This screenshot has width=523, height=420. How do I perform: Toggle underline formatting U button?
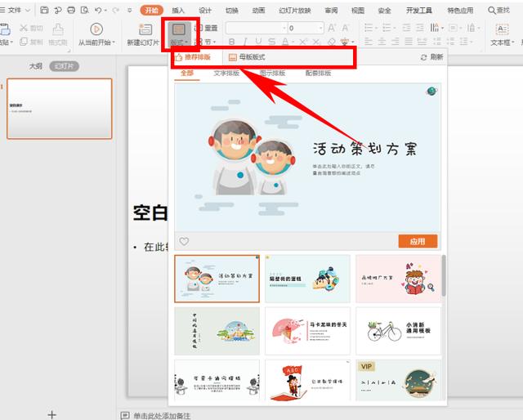click(x=258, y=42)
